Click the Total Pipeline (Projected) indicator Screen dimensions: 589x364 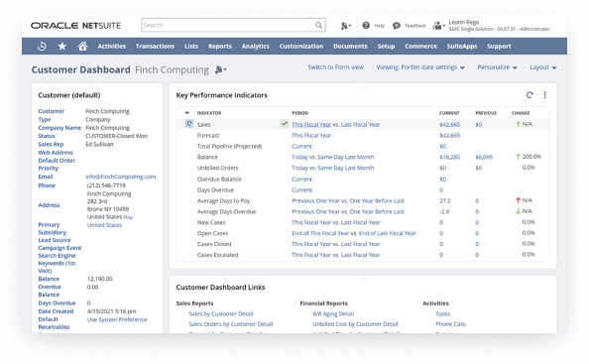pos(229,146)
